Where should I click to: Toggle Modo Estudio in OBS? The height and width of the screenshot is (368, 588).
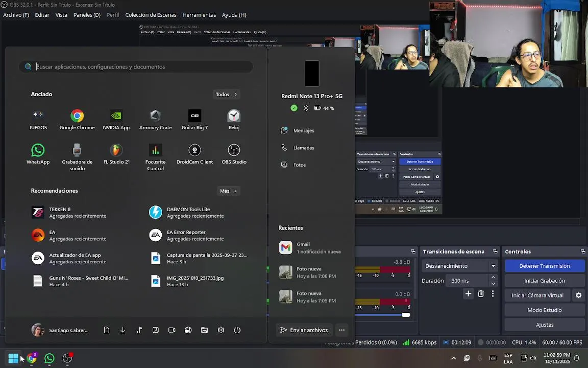click(545, 310)
